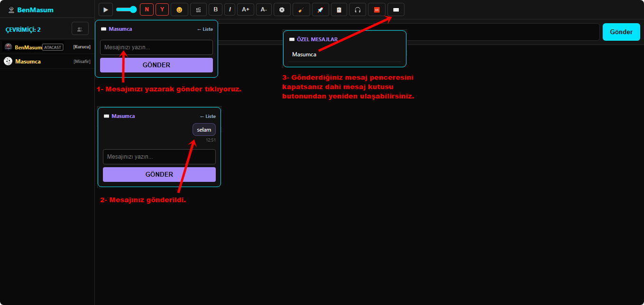The image size is (644, 305).
Task: Toggle bold text formatting
Action: pos(216,9)
